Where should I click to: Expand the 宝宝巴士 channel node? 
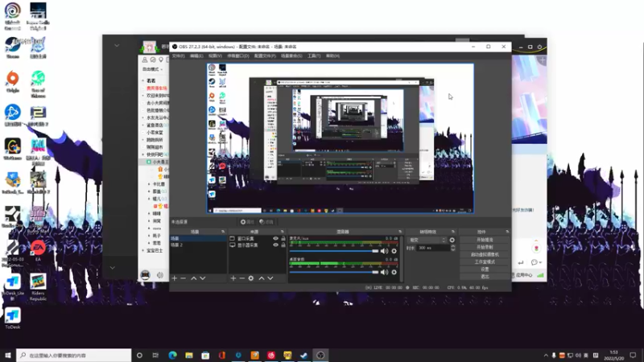(143, 250)
